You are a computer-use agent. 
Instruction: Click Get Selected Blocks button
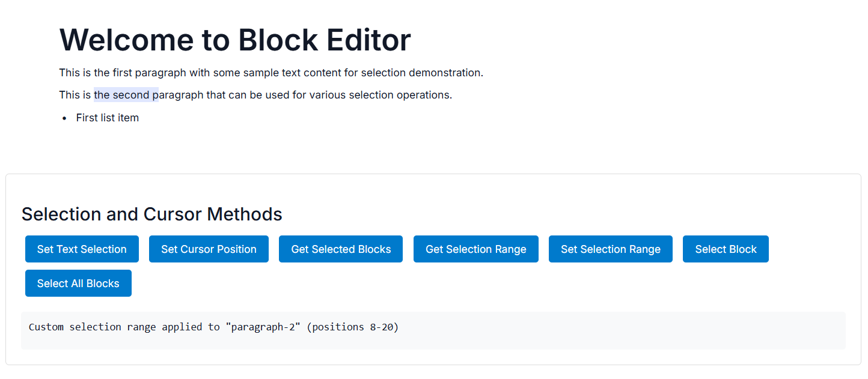[x=341, y=249]
